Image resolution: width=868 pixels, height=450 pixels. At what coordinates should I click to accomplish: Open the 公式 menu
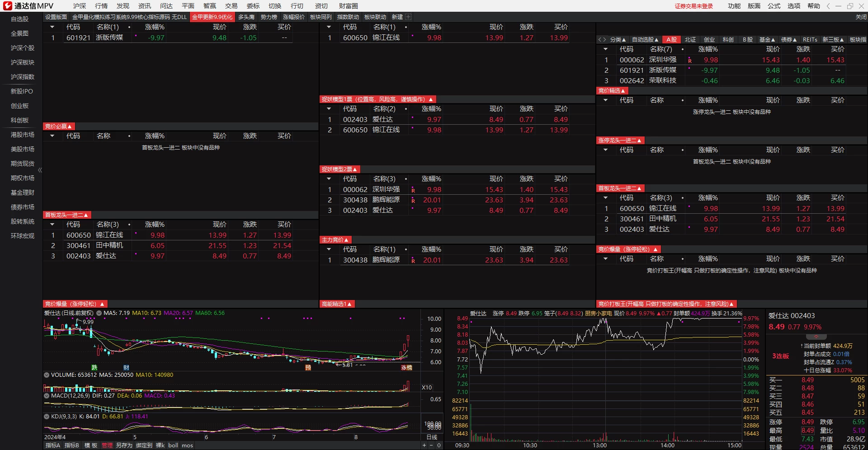click(x=774, y=6)
